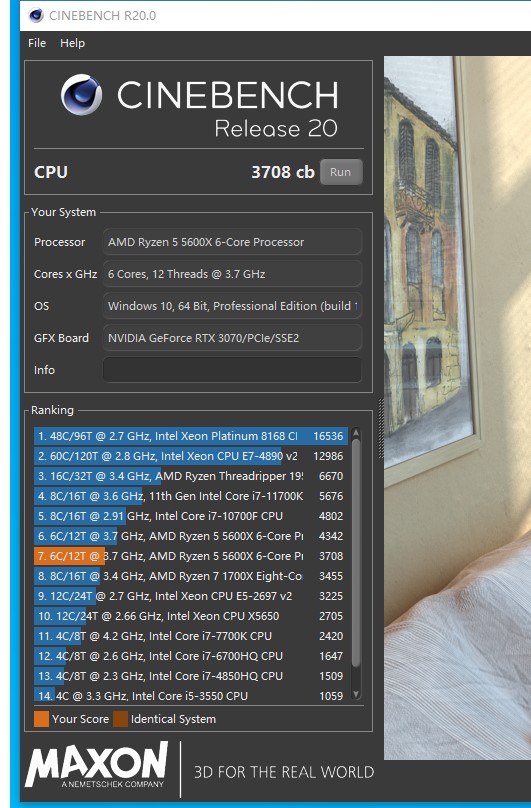
Task: Click the panel divider grip handle
Action: coord(381,428)
